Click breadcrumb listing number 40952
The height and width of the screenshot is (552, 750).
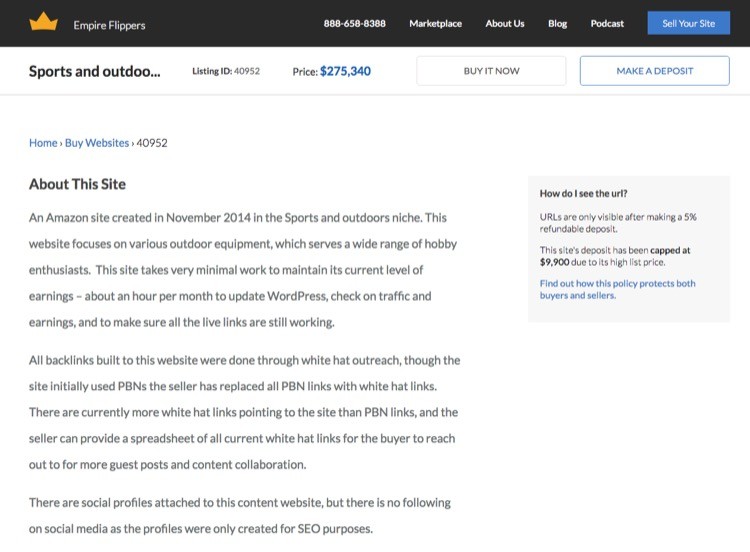pyautogui.click(x=152, y=143)
